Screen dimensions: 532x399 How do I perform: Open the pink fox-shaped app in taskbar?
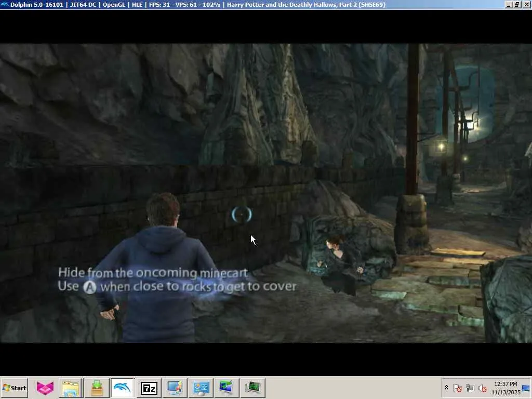tap(45, 388)
